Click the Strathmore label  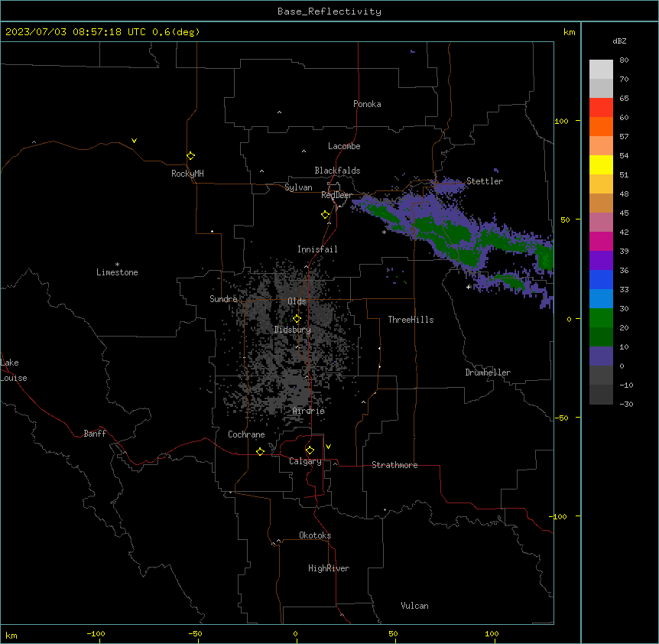[x=394, y=465]
